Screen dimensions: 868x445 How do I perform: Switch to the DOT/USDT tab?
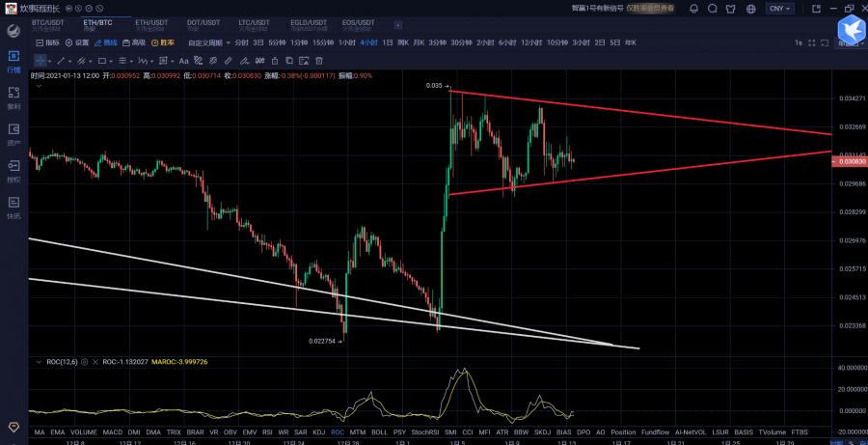coord(203,25)
